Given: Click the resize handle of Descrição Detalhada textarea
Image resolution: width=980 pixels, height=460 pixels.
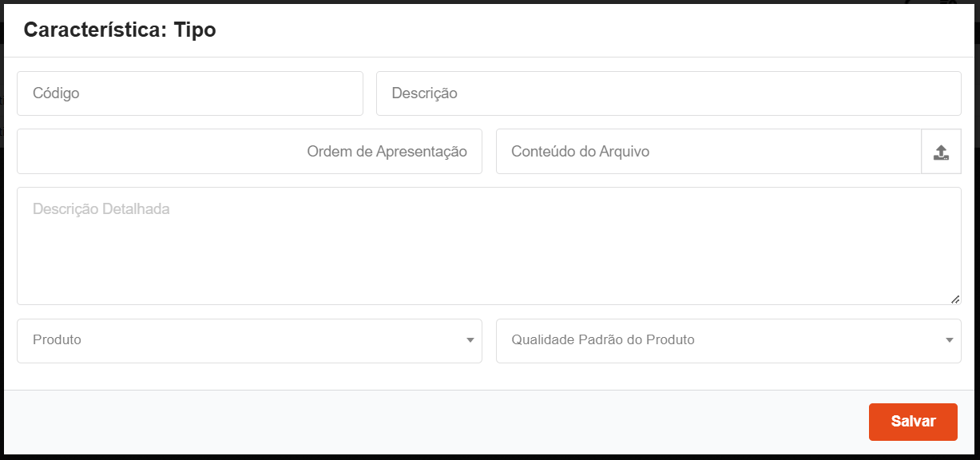Looking at the screenshot, I should click(x=956, y=299).
